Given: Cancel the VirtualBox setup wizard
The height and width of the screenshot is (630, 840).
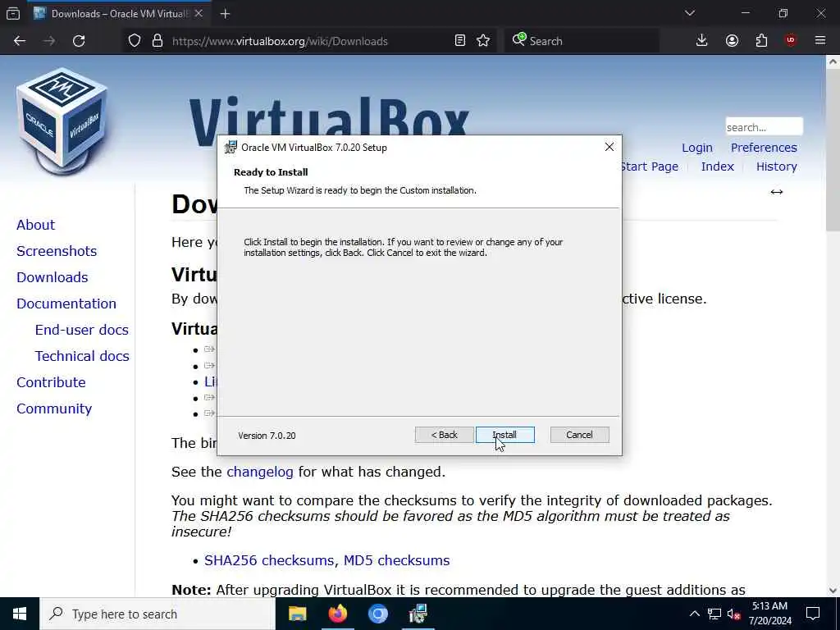Looking at the screenshot, I should [x=579, y=435].
